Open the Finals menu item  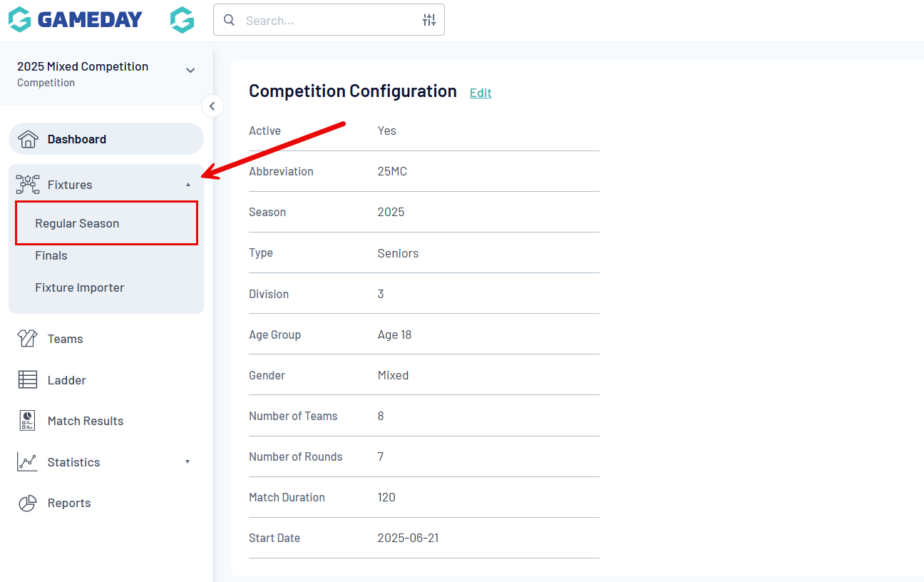tap(51, 255)
